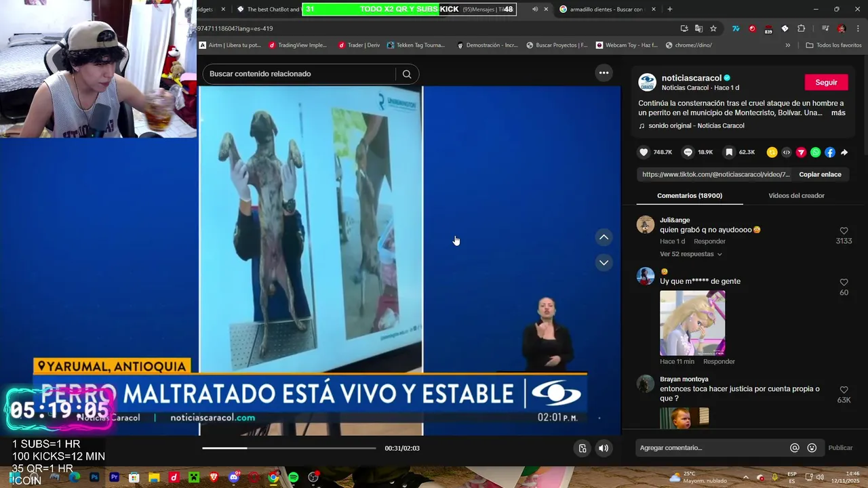
Task: Expand the description with 'más'
Action: (x=838, y=113)
